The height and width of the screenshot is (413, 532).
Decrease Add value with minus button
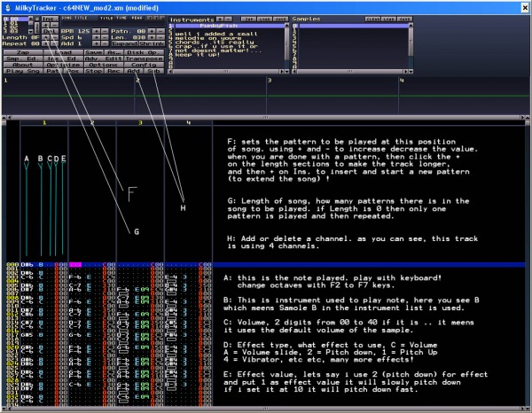click(x=105, y=43)
